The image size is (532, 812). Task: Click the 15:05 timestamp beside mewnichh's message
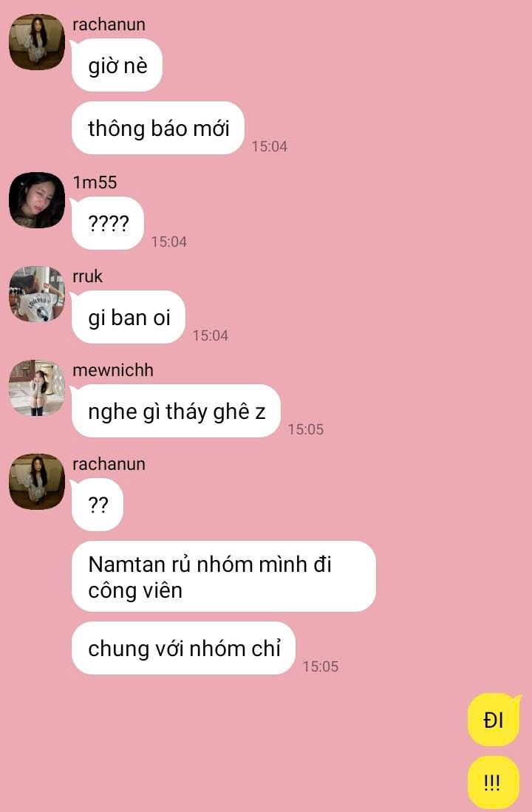(x=306, y=429)
